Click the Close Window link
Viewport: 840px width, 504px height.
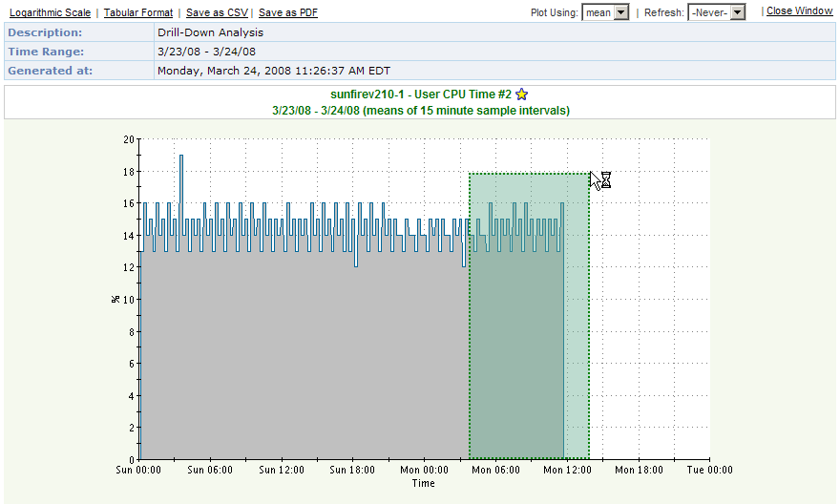pyautogui.click(x=800, y=11)
